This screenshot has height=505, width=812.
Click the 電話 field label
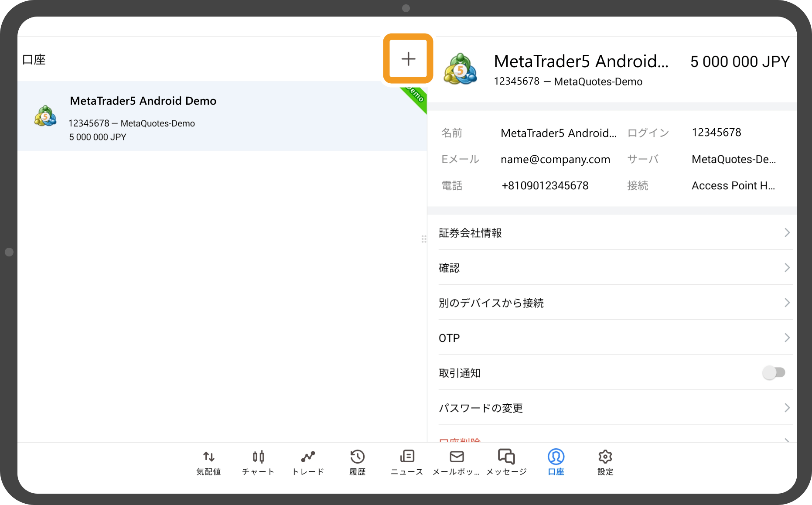click(452, 186)
